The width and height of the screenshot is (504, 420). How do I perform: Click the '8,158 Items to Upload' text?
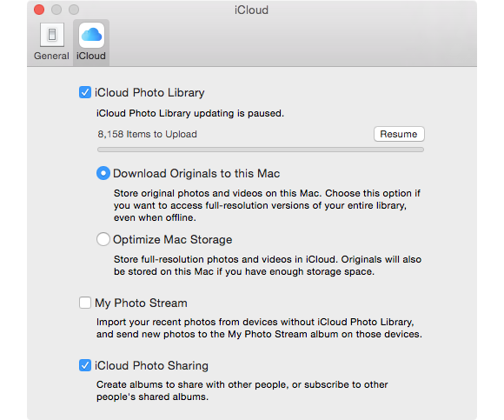coord(147,134)
